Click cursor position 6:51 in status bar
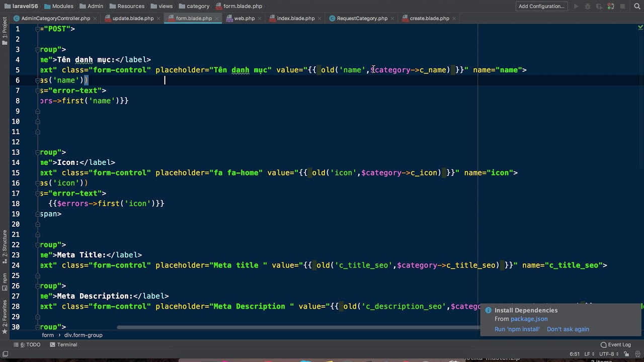The height and width of the screenshot is (362, 644). click(575, 354)
